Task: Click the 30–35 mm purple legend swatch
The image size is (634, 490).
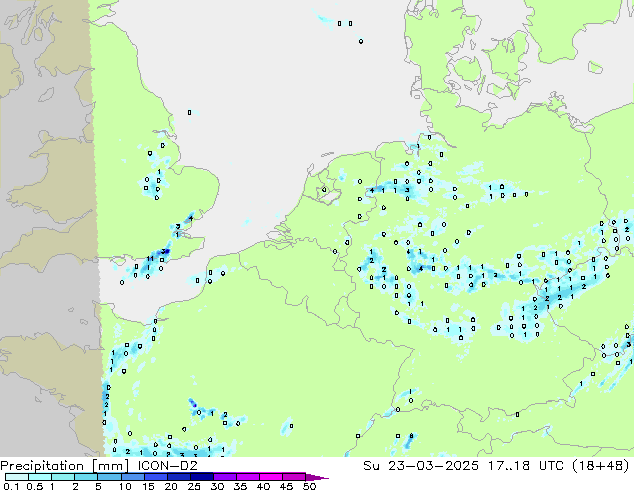Action: click(224, 477)
